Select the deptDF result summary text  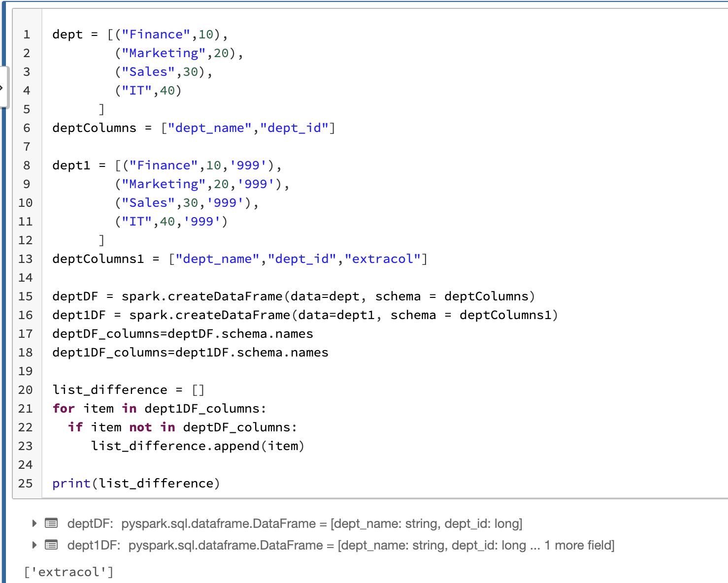pyautogui.click(x=295, y=523)
